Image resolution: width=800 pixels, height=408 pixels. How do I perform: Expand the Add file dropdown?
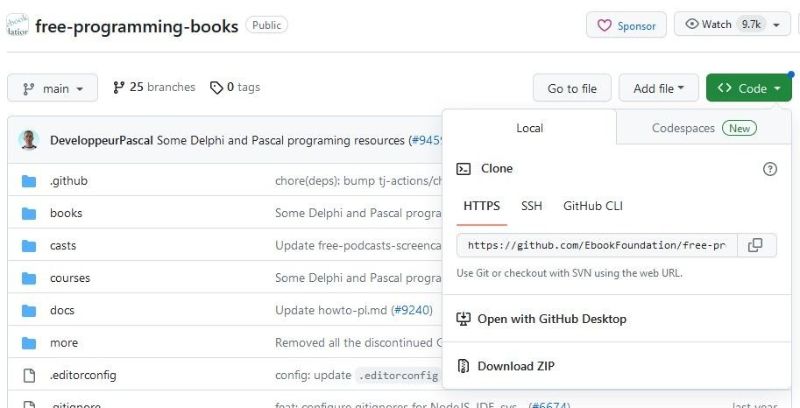659,89
